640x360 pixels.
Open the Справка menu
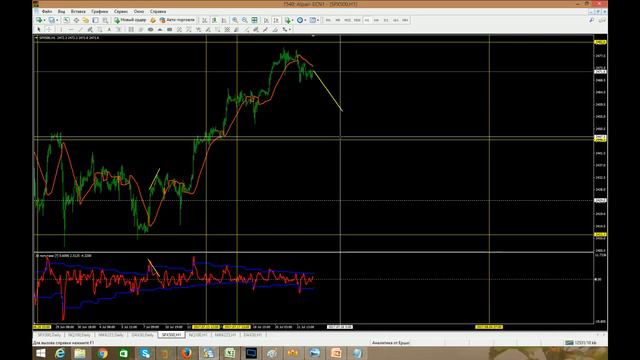[158, 11]
